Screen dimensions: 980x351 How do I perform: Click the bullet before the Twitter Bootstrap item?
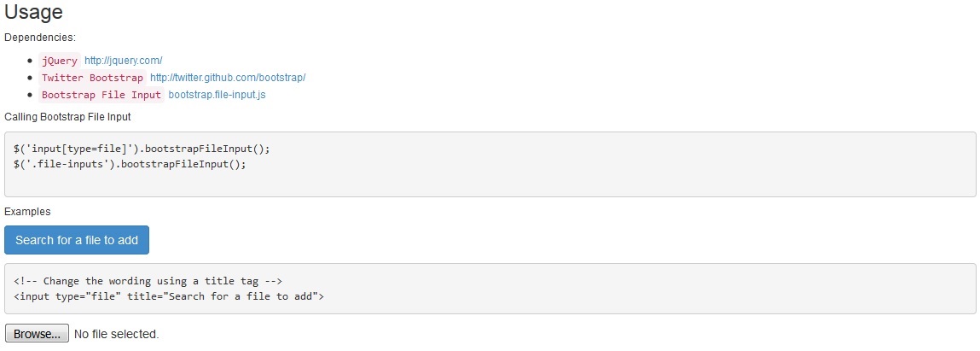click(x=30, y=78)
